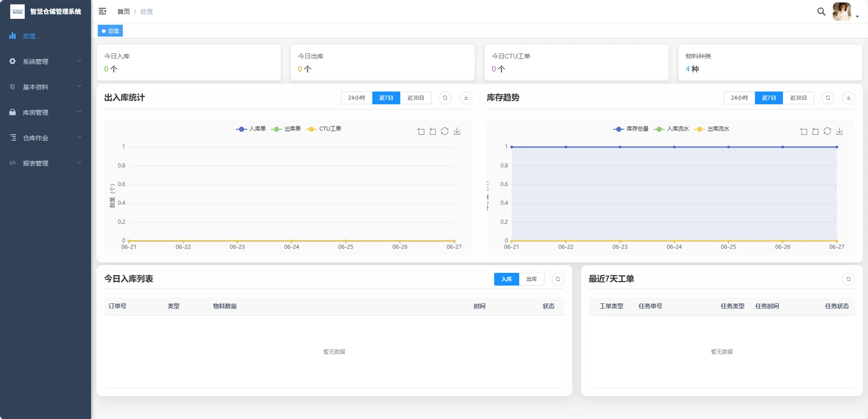
Task: Expand 库房管理 sidebar menu
Action: click(x=45, y=112)
